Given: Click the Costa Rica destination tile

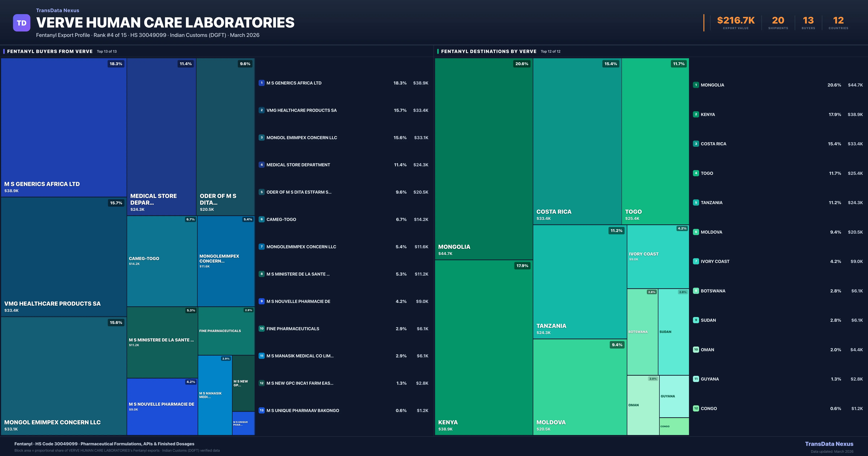Looking at the screenshot, I should click(577, 141).
